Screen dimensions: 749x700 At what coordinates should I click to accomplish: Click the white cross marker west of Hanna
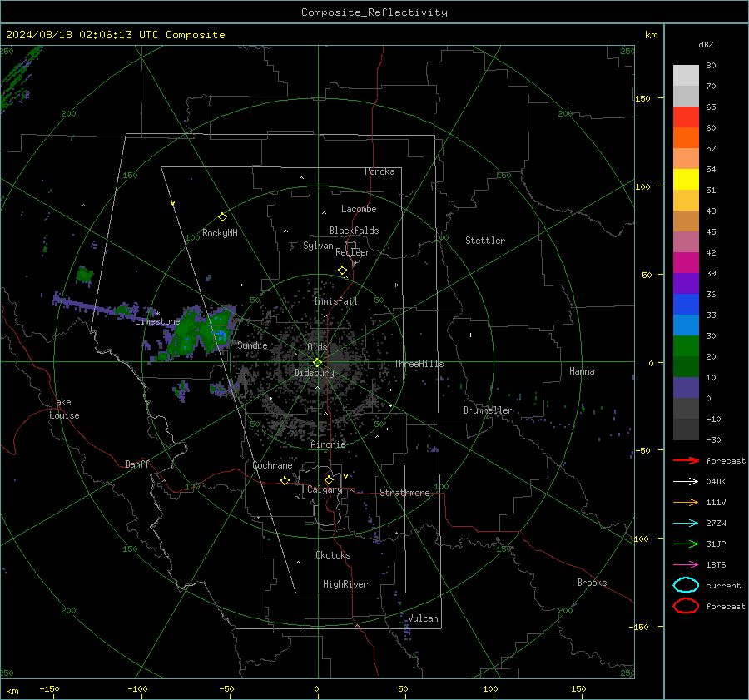pyautogui.click(x=470, y=335)
